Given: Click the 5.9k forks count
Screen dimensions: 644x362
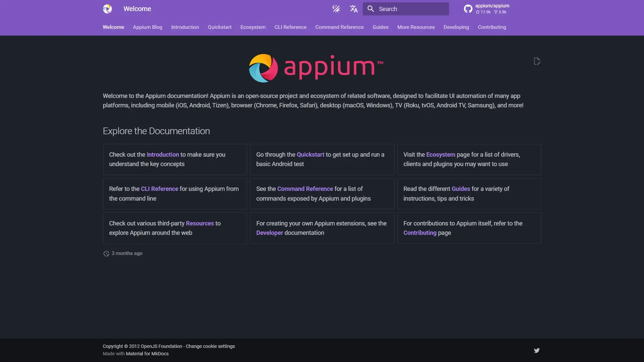Looking at the screenshot, I should pos(500,12).
